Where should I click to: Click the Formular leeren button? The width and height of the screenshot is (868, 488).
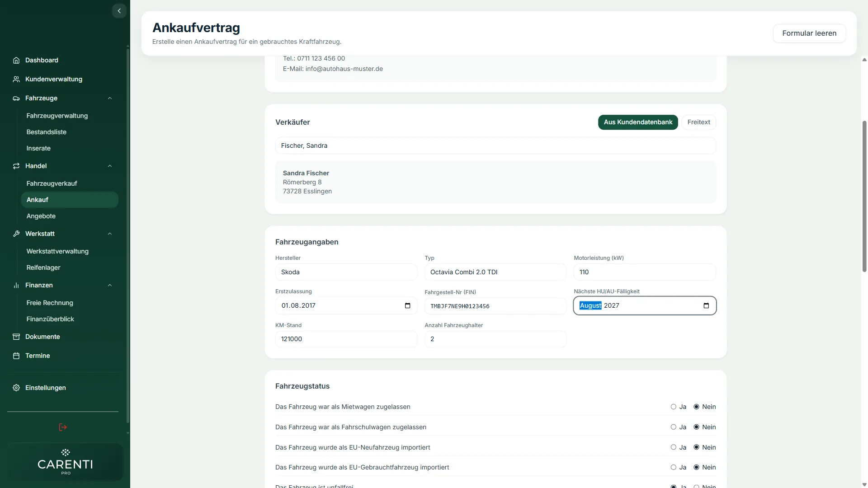pos(809,33)
